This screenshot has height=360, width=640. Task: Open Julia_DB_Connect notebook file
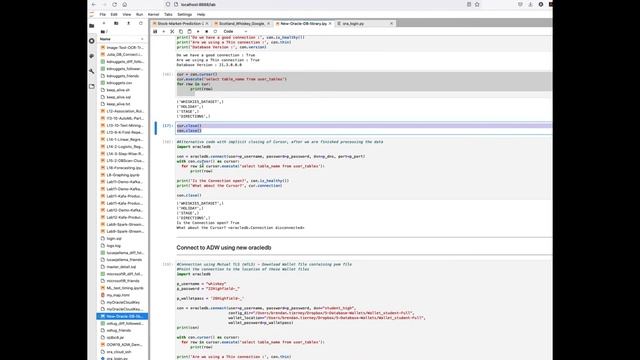click(x=122, y=55)
